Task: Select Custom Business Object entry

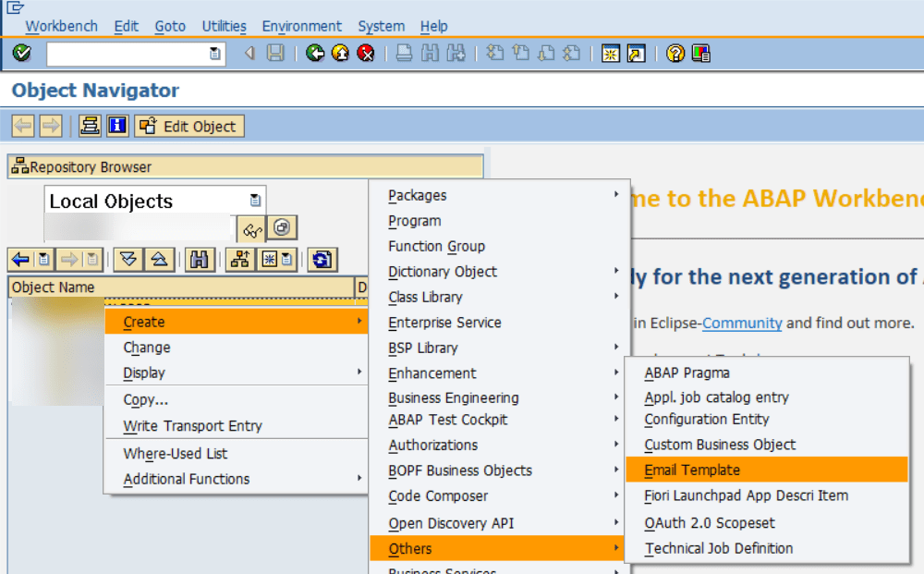Action: click(x=720, y=445)
